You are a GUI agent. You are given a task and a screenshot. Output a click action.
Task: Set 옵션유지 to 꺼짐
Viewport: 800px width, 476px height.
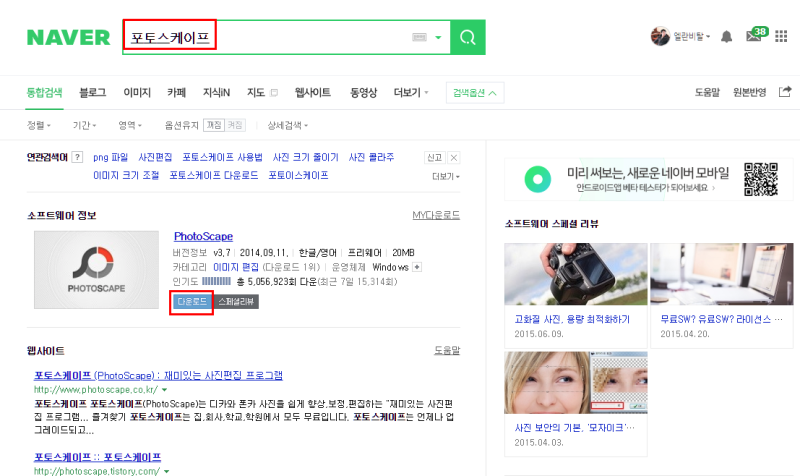pos(214,125)
